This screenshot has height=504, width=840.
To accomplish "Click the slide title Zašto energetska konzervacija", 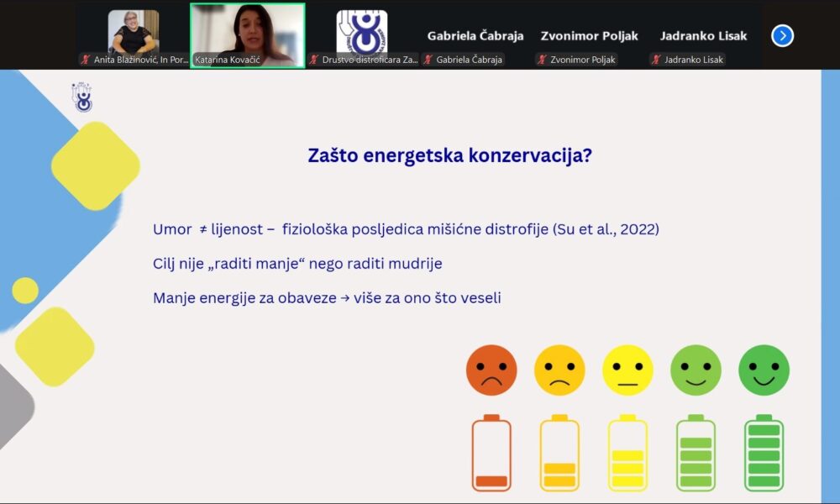I will [449, 155].
